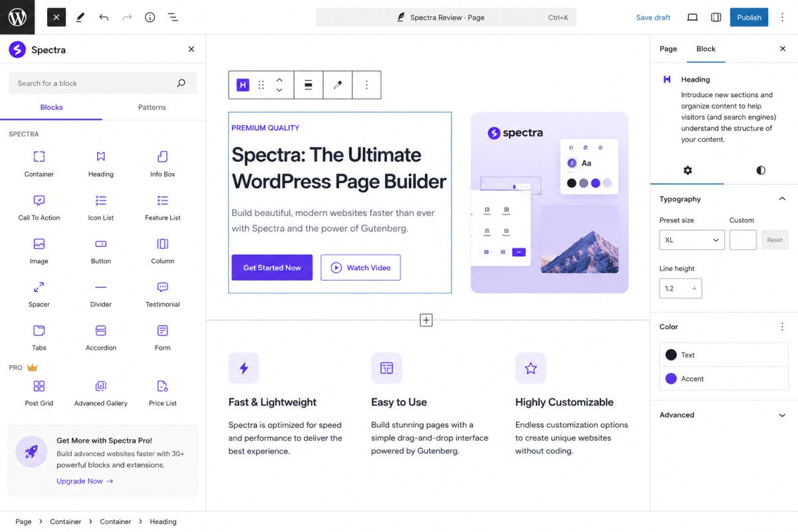Open the Details info icon
The width and height of the screenshot is (798, 532).
(x=150, y=17)
